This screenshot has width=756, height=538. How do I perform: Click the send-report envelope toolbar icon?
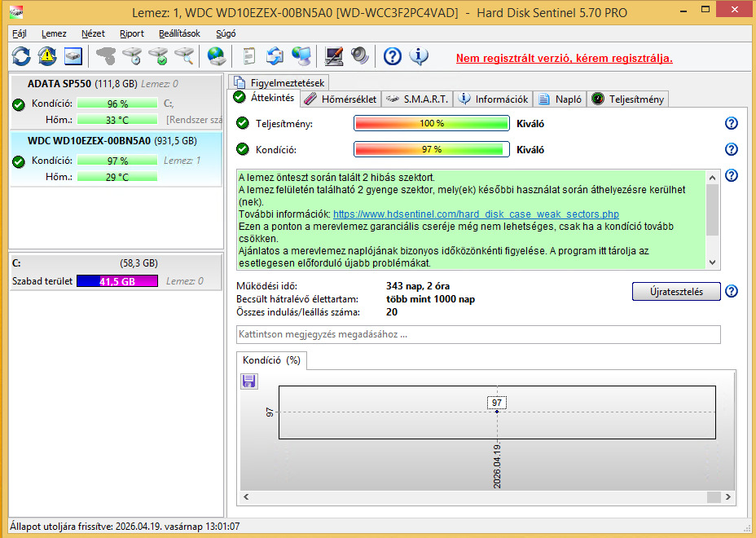(275, 56)
